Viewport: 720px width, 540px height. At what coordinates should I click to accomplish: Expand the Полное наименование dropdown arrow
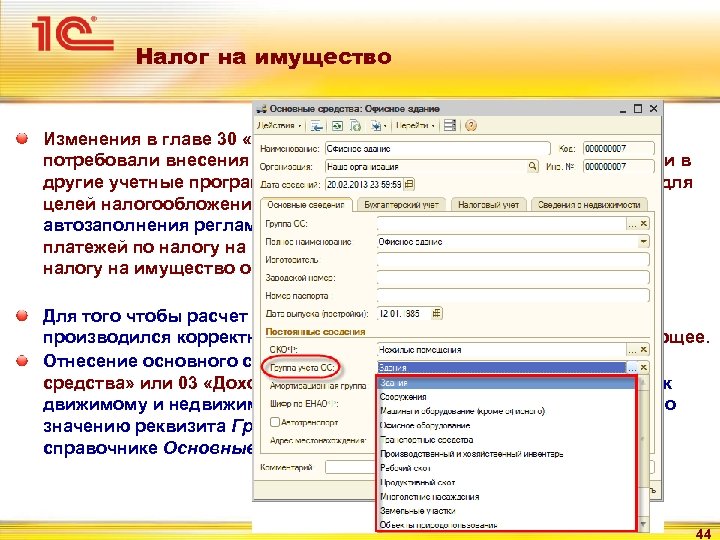[644, 242]
